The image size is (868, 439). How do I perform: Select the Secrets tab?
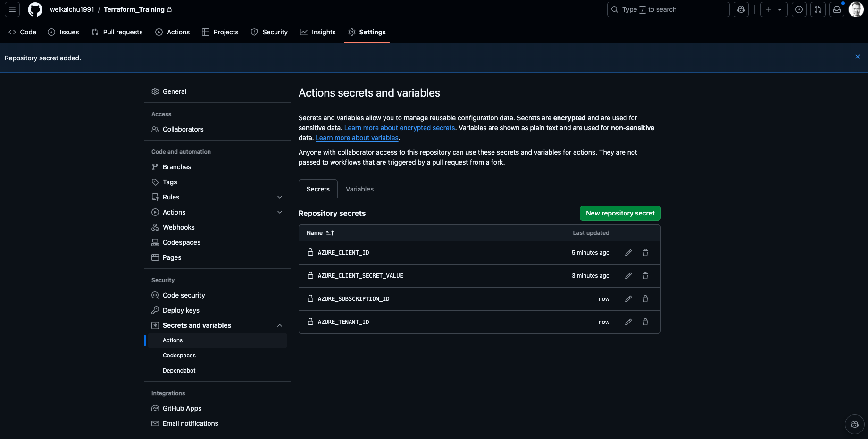pyautogui.click(x=318, y=189)
